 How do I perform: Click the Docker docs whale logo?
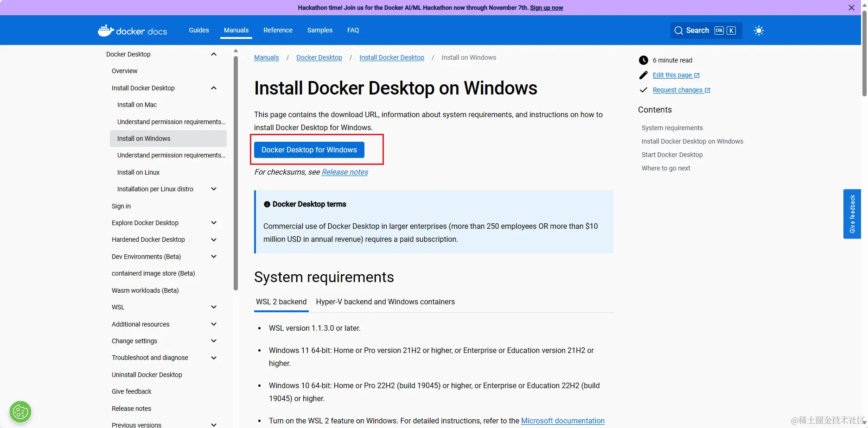[x=106, y=30]
